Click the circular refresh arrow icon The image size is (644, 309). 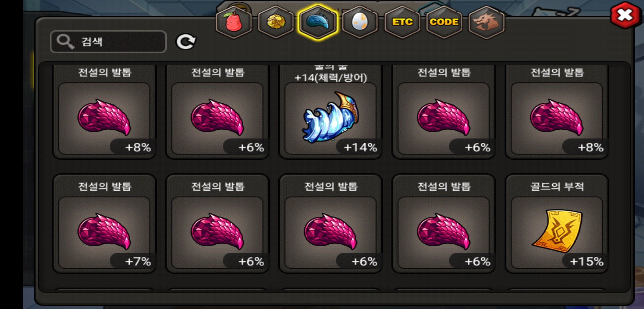pos(186,42)
